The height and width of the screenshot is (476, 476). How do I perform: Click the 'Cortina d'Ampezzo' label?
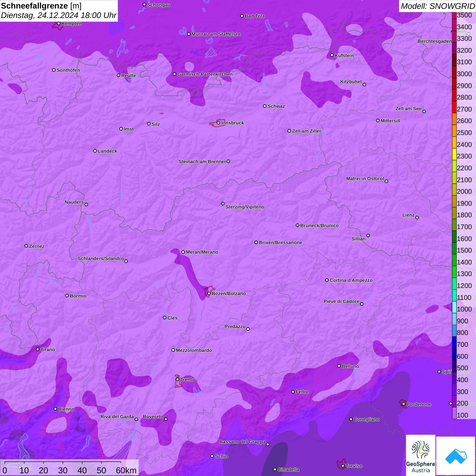351,280
